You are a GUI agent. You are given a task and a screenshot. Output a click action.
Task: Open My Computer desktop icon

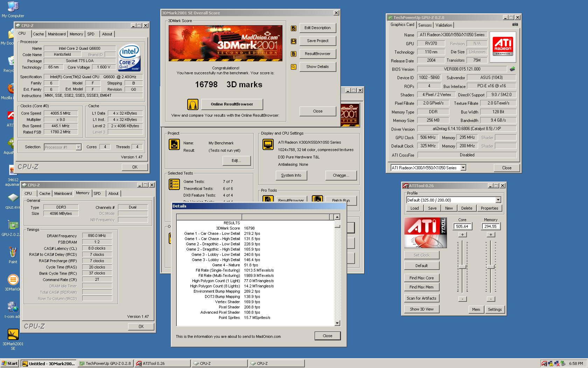coord(13,9)
